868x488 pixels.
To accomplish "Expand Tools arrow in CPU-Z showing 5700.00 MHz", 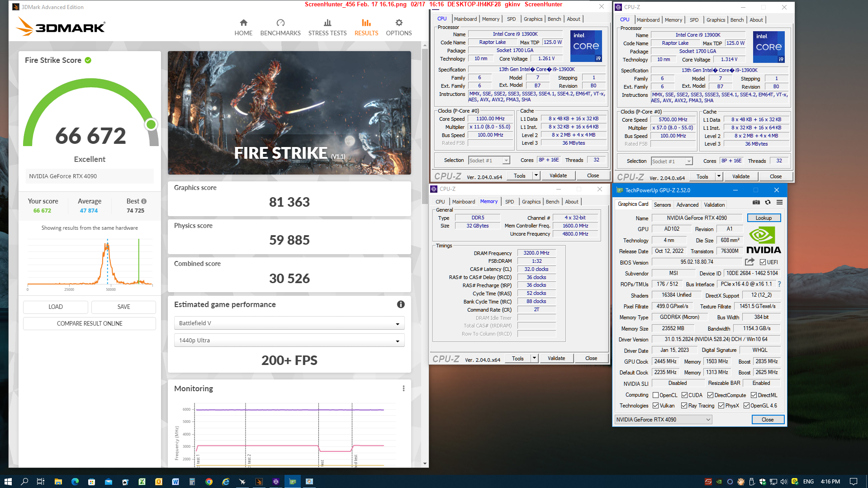I will [x=719, y=176].
